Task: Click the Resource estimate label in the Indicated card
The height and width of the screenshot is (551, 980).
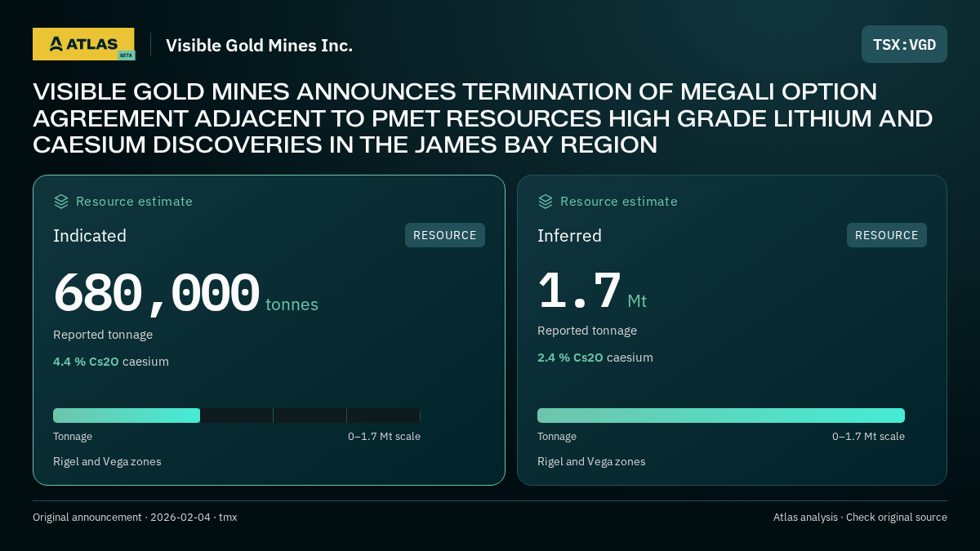Action: click(x=134, y=202)
